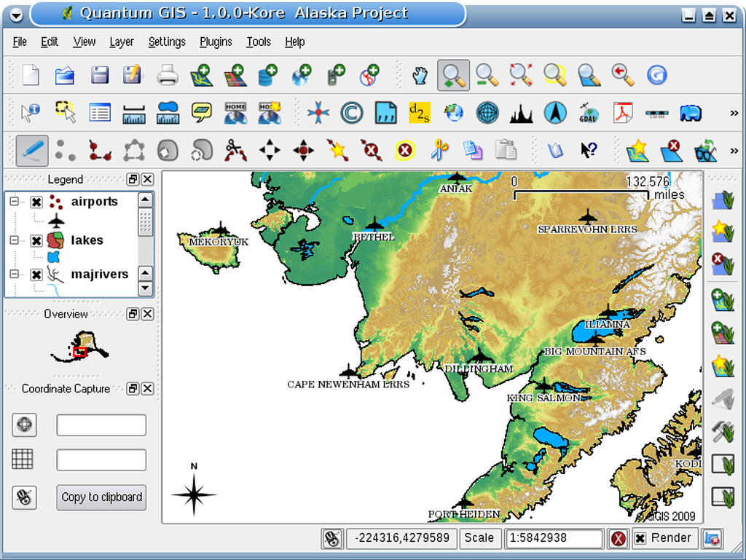Select the Measure Line ruler tool
746x560 pixels.
tap(134, 113)
